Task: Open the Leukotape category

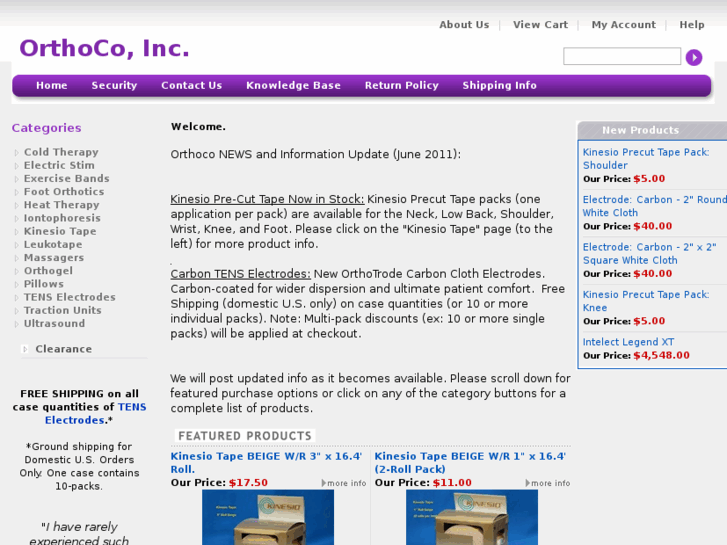Action: click(53, 244)
